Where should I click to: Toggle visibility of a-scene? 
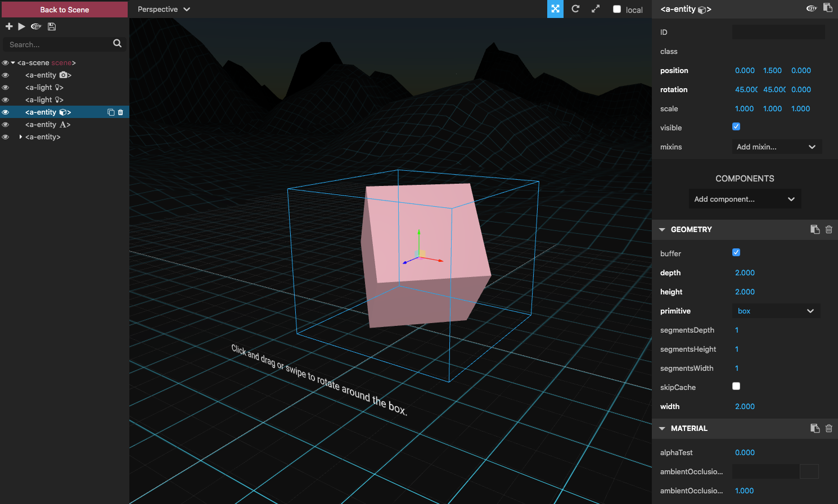pyautogui.click(x=5, y=63)
